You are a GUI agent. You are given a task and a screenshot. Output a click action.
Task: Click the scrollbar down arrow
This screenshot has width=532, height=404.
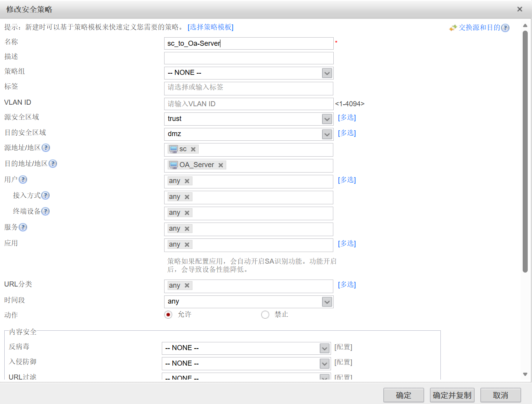(525, 375)
